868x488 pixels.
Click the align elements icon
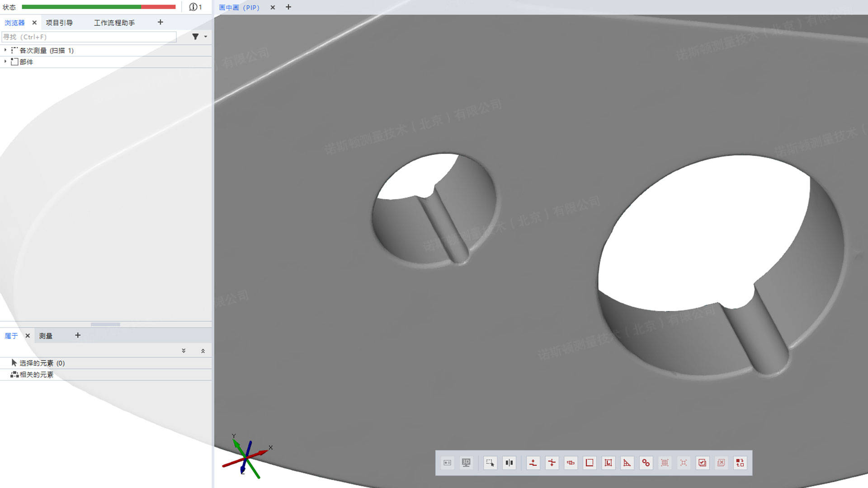click(x=571, y=463)
